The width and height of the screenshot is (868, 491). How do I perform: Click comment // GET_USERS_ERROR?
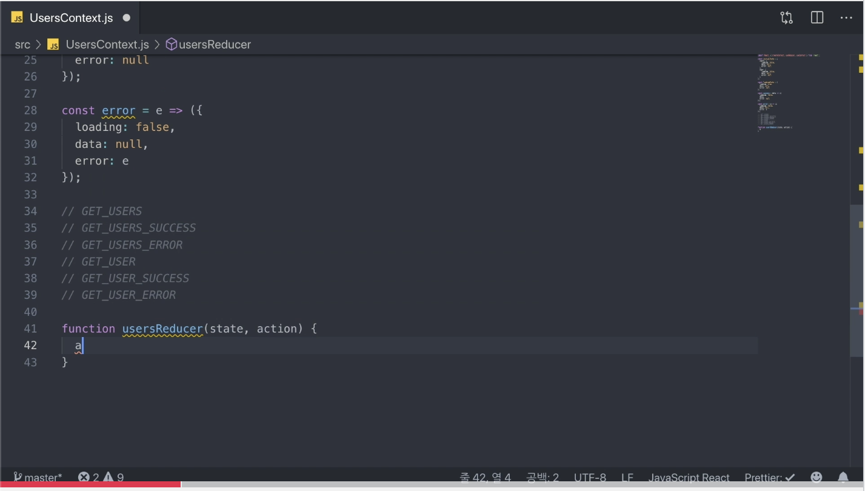click(122, 245)
